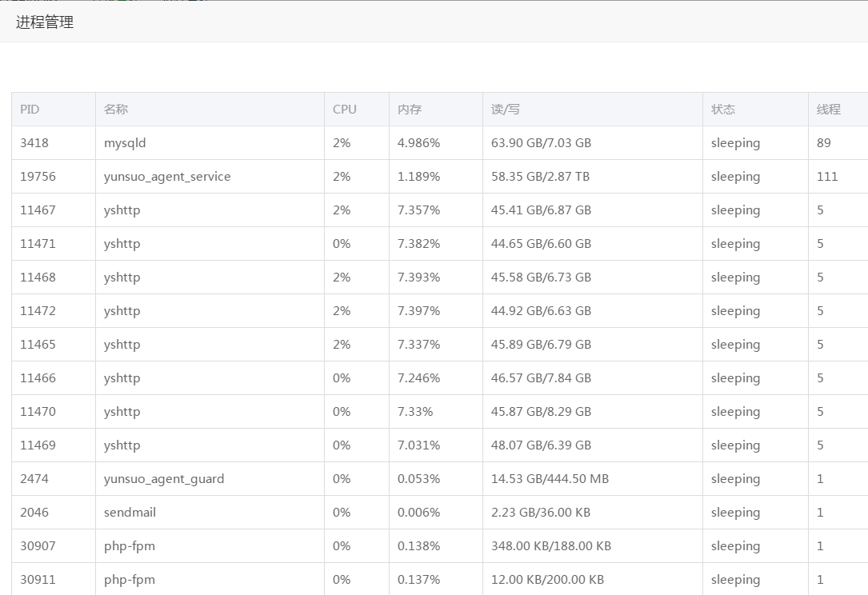Click the 名称 column header
868x595 pixels.
[x=116, y=110]
